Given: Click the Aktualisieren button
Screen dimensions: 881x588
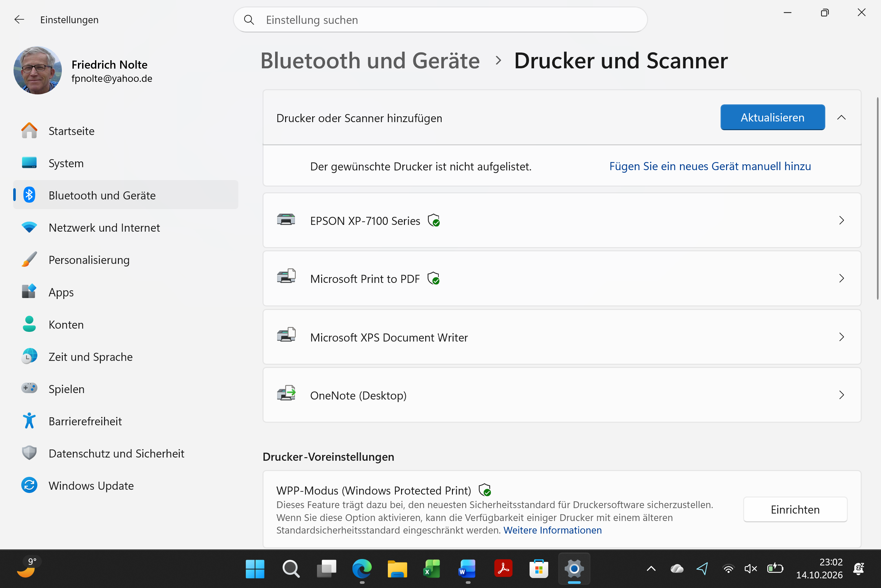Looking at the screenshot, I should click(772, 117).
